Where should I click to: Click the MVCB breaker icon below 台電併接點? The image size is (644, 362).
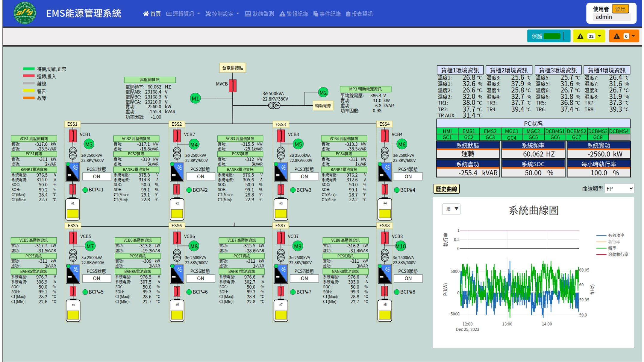[x=233, y=85]
